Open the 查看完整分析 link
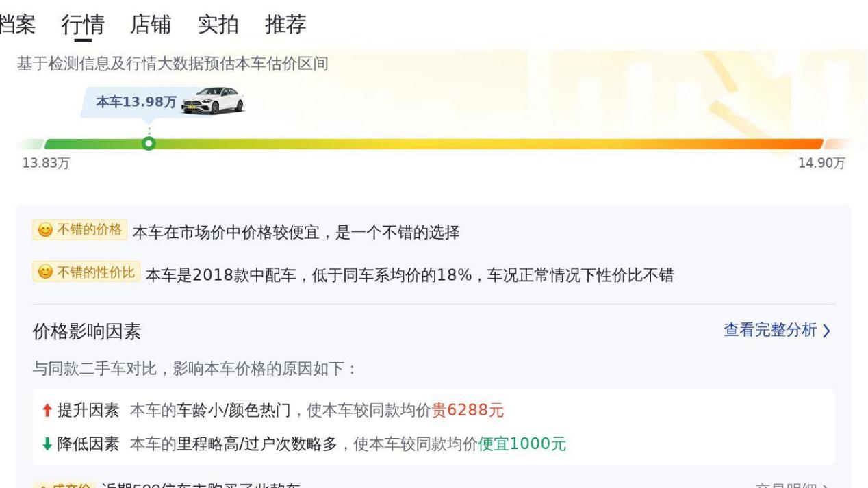 (770, 331)
